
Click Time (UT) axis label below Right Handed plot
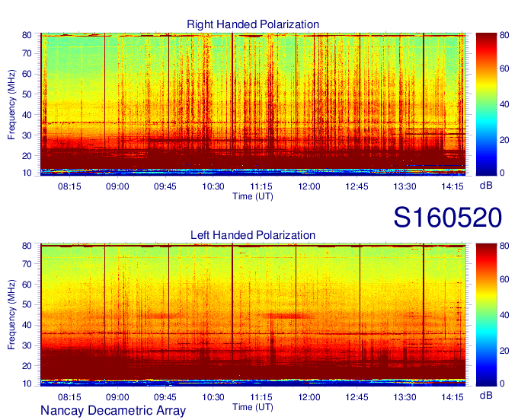[x=253, y=196]
